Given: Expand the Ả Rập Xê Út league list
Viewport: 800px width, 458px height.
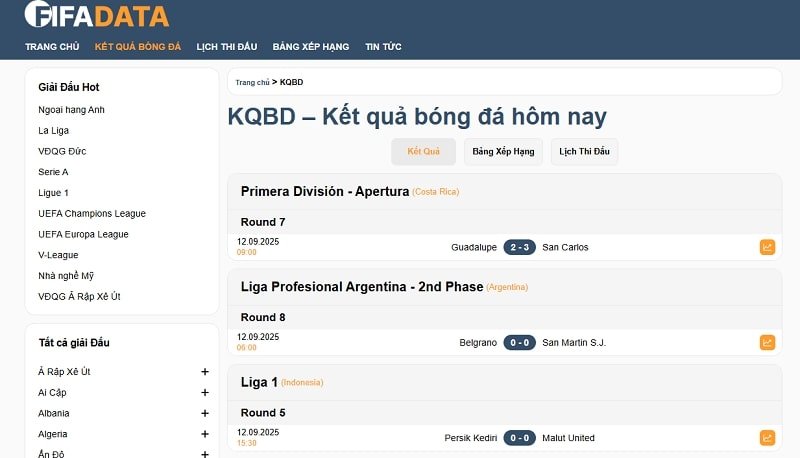Looking at the screenshot, I should [204, 372].
